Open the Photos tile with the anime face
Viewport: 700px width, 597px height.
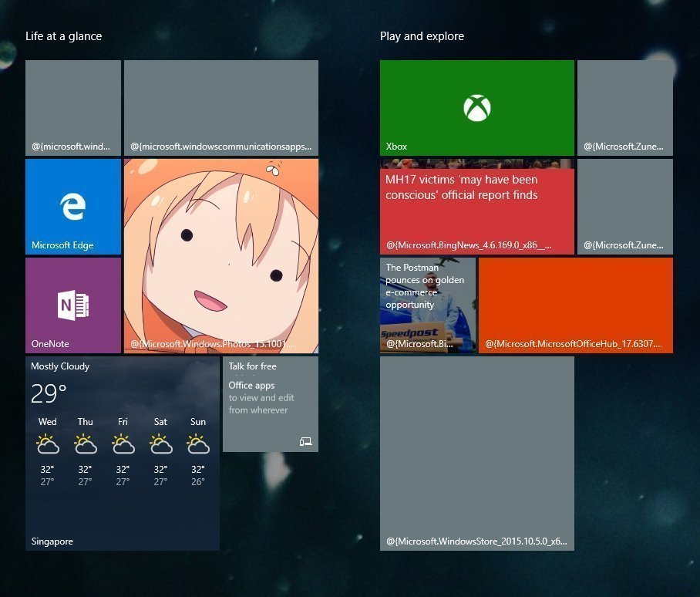click(221, 256)
